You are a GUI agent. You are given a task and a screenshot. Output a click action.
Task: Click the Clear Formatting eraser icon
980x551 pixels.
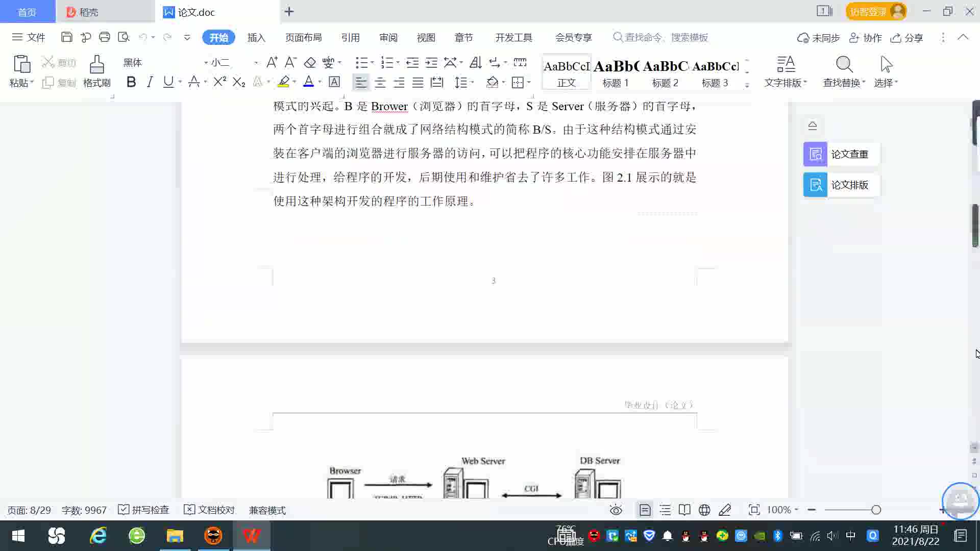pos(310,62)
